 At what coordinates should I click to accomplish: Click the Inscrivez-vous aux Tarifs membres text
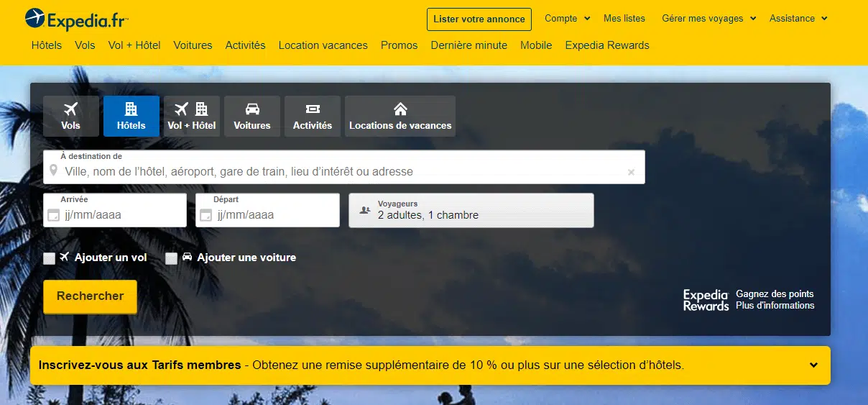140,365
